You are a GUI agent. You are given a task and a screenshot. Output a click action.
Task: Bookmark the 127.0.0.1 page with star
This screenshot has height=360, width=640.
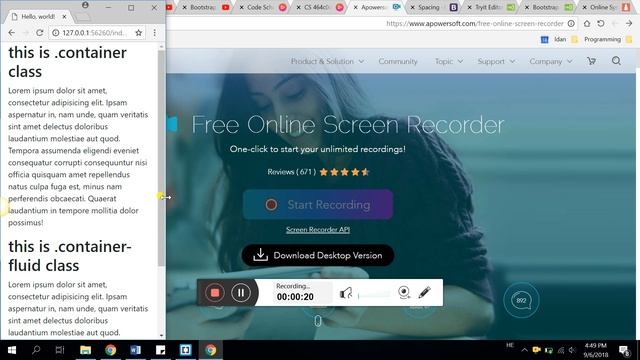(138, 33)
